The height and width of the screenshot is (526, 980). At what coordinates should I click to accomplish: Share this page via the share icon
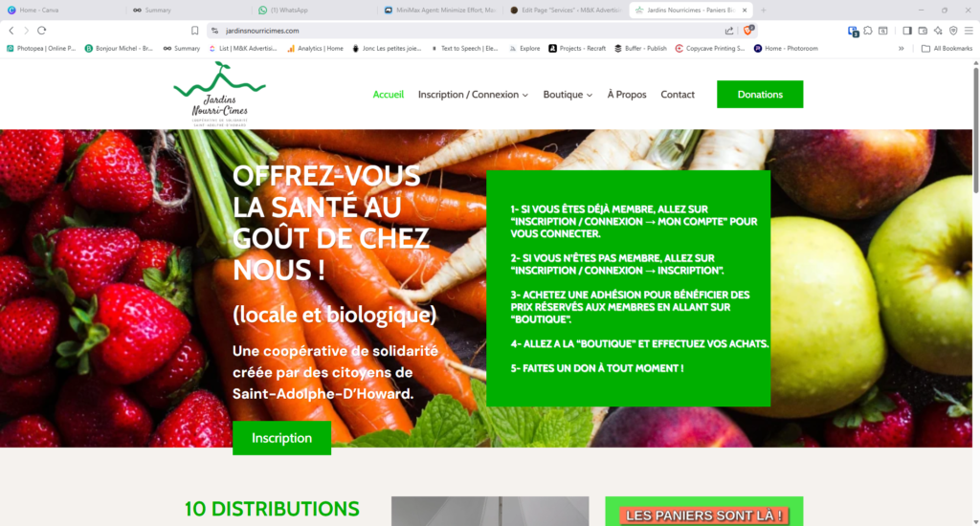728,31
